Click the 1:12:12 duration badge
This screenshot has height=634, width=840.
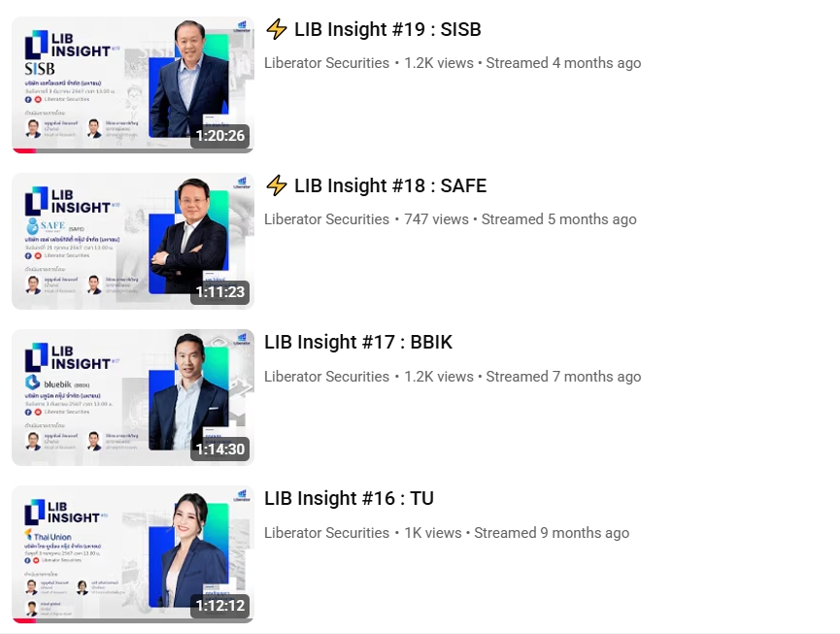220,605
